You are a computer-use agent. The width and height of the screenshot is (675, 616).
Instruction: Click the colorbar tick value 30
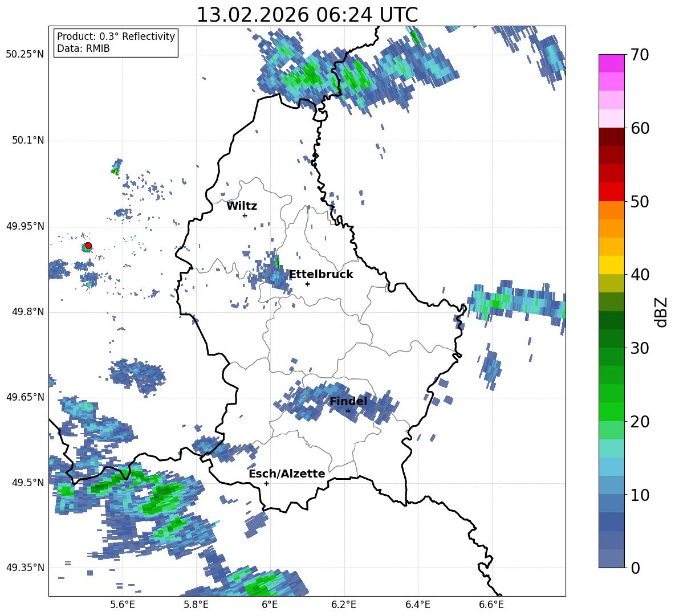pos(640,348)
